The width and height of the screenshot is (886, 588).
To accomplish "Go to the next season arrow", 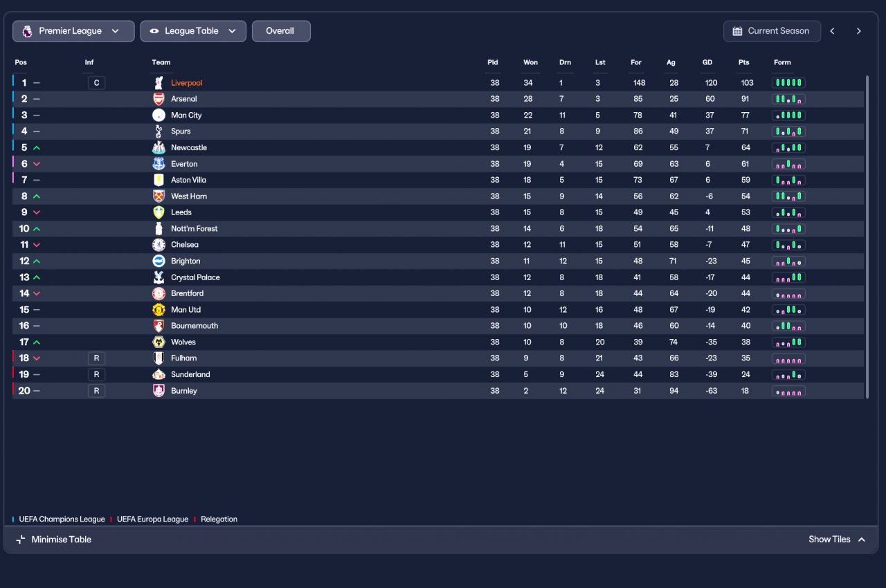I will [x=859, y=31].
